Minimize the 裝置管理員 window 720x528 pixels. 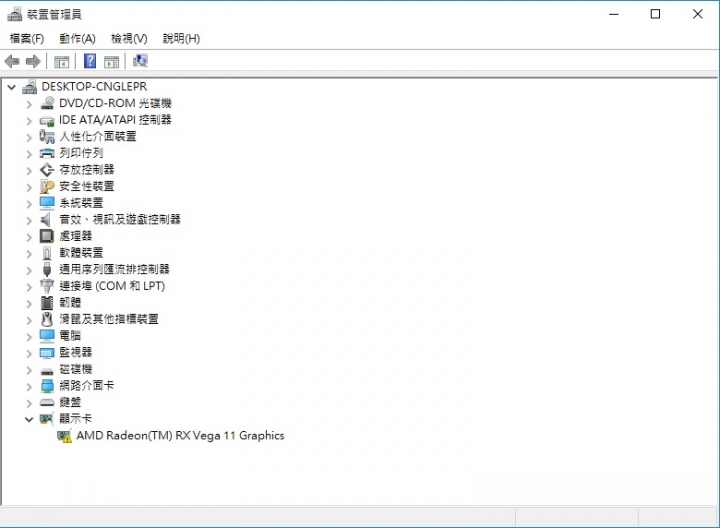pos(614,14)
